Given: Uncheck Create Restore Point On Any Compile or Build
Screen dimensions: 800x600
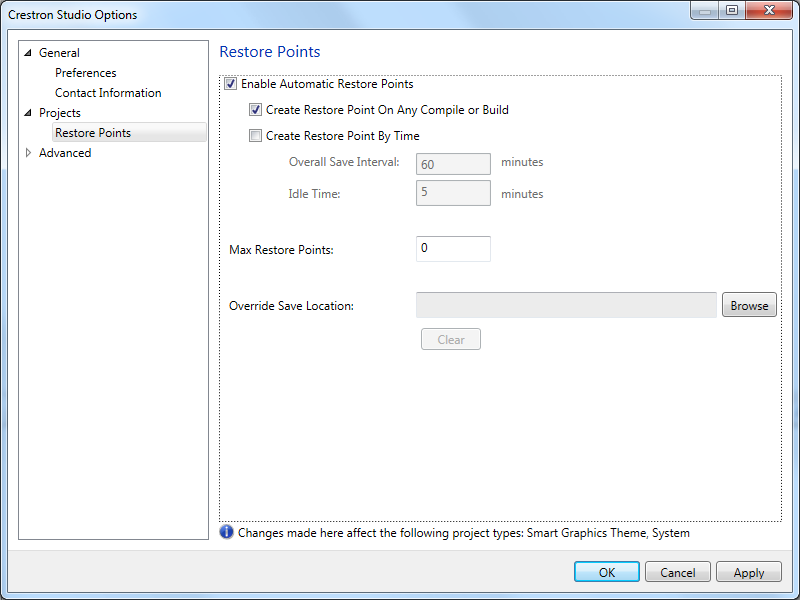Looking at the screenshot, I should click(x=255, y=110).
